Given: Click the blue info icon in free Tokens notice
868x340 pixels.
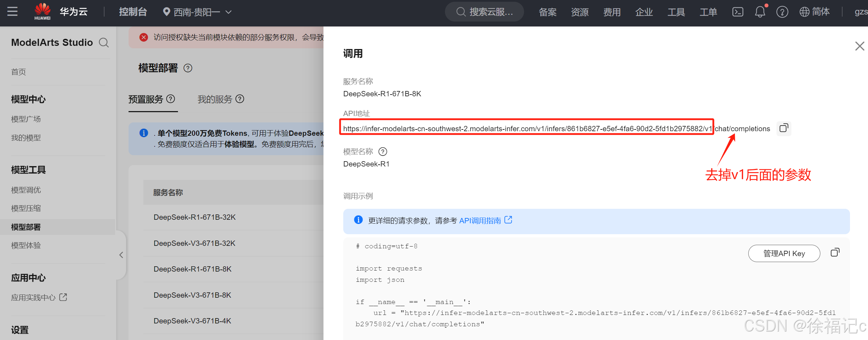Looking at the screenshot, I should click(x=144, y=133).
